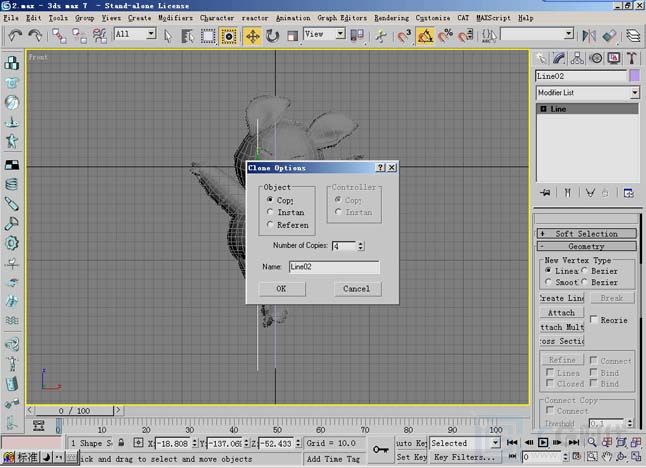Click the Redo arrow in the toolbar
The height and width of the screenshot is (468, 646).
click(35, 36)
